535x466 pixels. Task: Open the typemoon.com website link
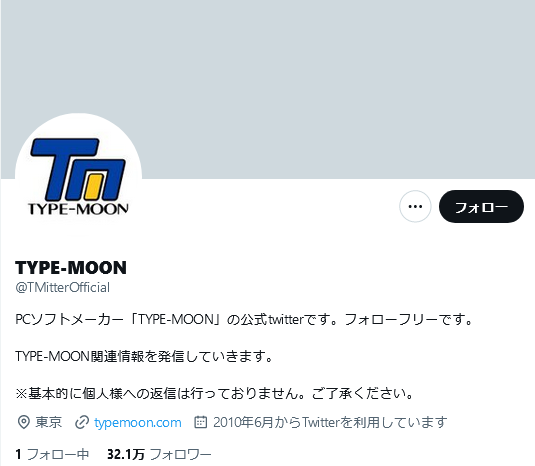tap(138, 422)
